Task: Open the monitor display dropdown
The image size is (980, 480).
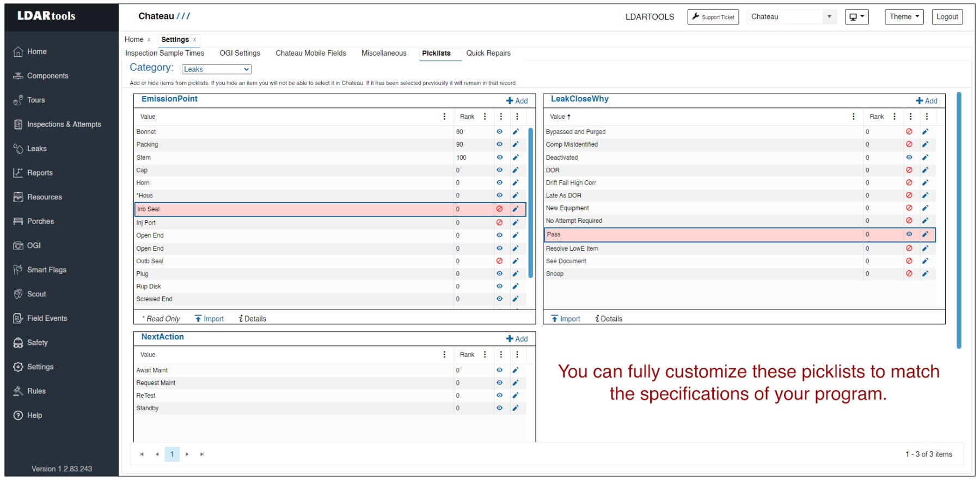Action: click(856, 17)
